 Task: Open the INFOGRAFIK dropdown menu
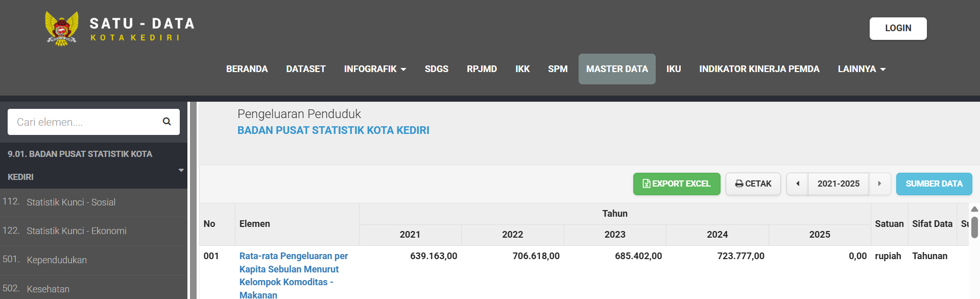coord(375,69)
